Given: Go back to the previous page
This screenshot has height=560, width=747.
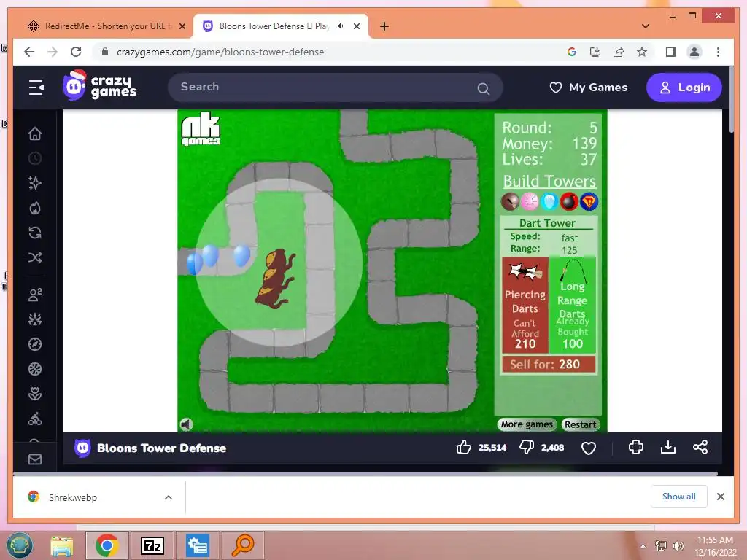Looking at the screenshot, I should [29, 52].
